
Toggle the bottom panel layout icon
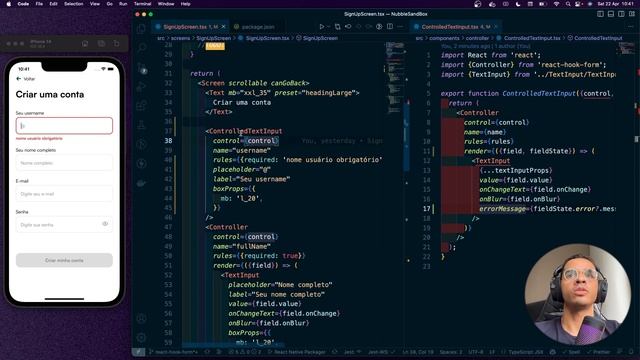(611, 14)
